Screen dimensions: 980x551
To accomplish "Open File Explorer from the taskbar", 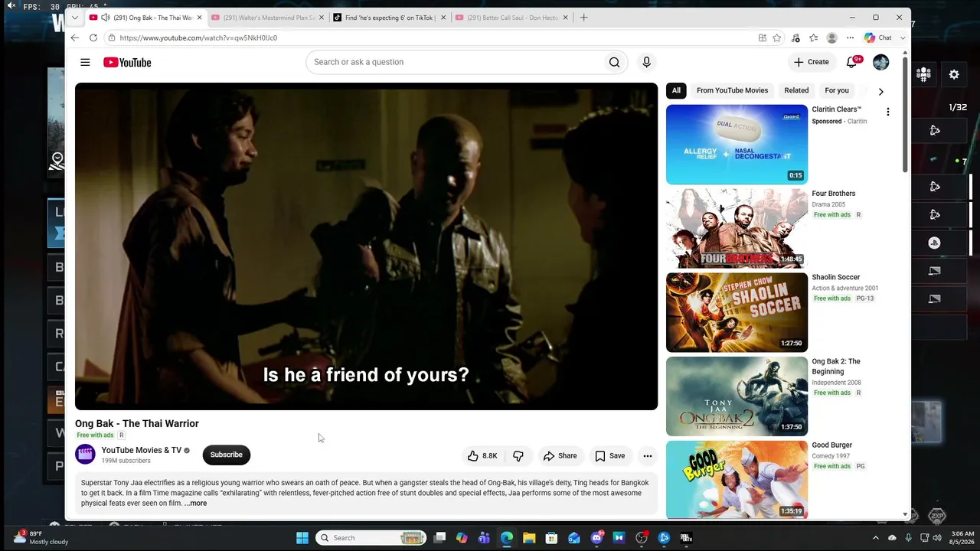I will coord(529,538).
